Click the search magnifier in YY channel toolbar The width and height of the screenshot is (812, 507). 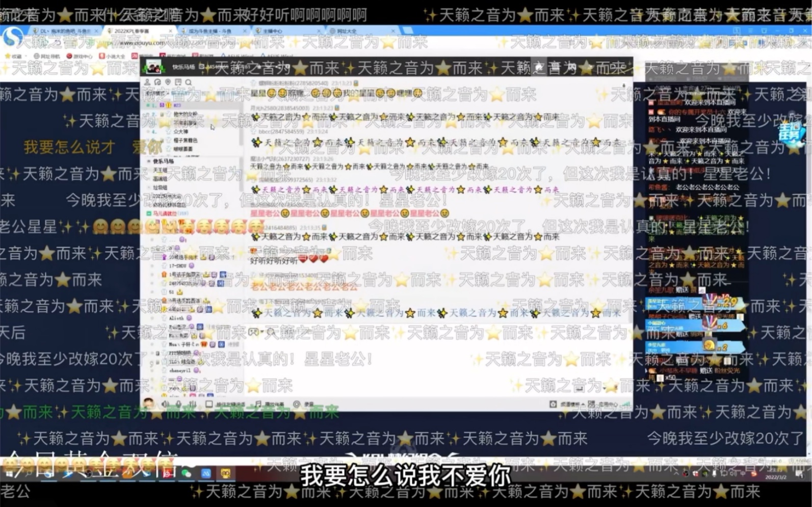[x=189, y=82]
